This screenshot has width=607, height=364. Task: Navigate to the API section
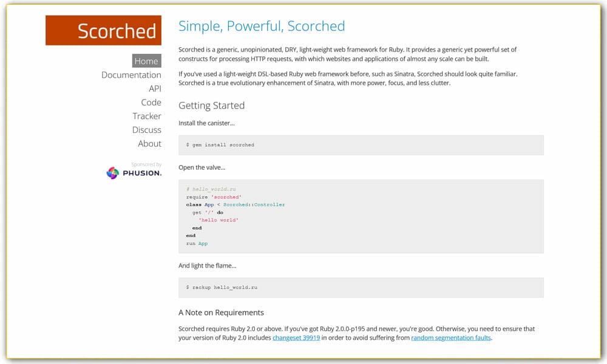(x=155, y=88)
